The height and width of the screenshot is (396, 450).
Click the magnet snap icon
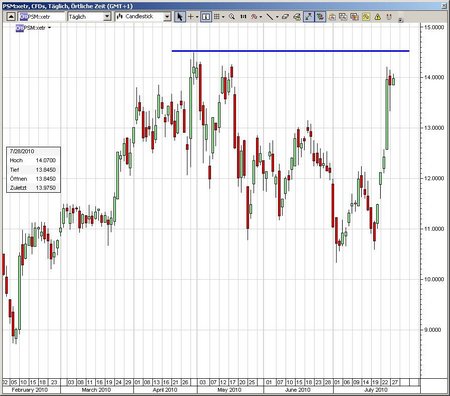coord(389,16)
